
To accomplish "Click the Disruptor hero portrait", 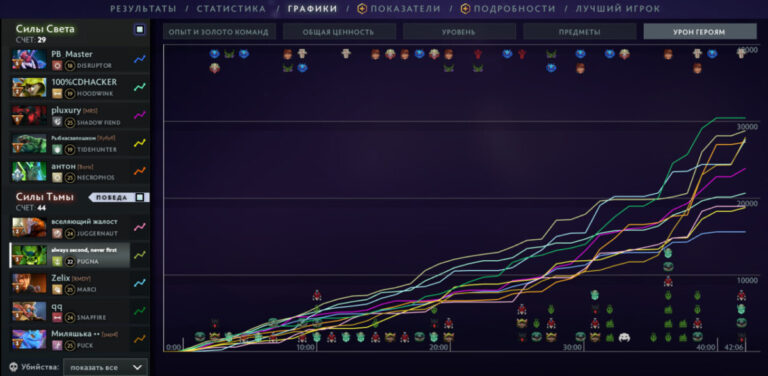I will click(x=29, y=60).
